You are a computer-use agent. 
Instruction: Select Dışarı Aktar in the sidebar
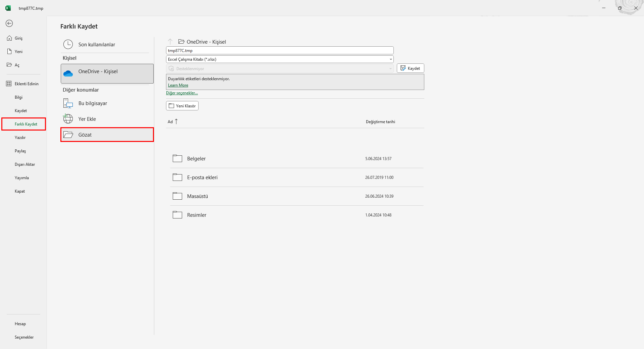(x=25, y=164)
